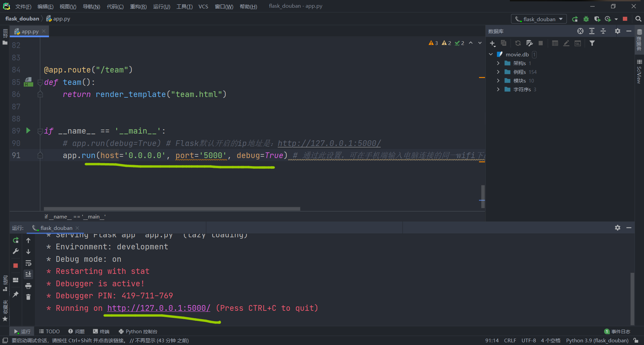This screenshot has width=644, height=345.
Task: Collapse all nodes in database panel
Action: (x=603, y=31)
